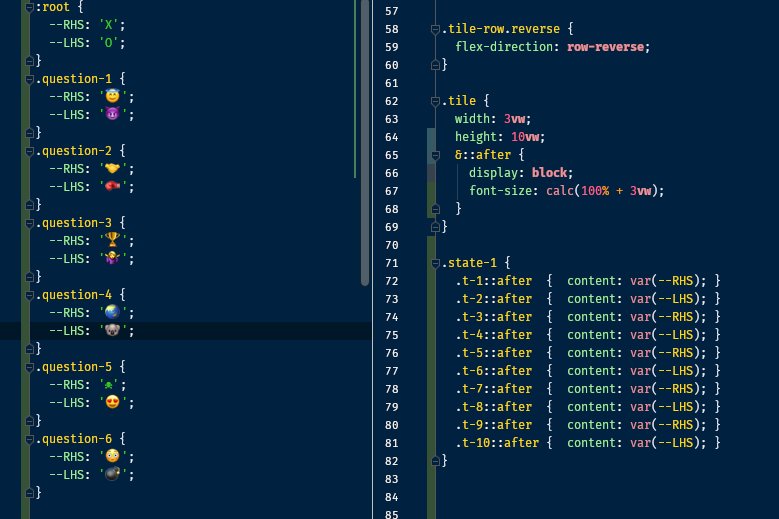Click the purple devil emoji in question-1 --LHS
Image resolution: width=779 pixels, height=519 pixels.
click(x=113, y=114)
